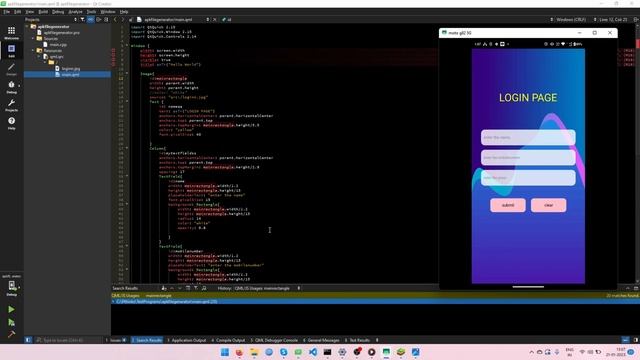Open the Build menu

(43, 12)
